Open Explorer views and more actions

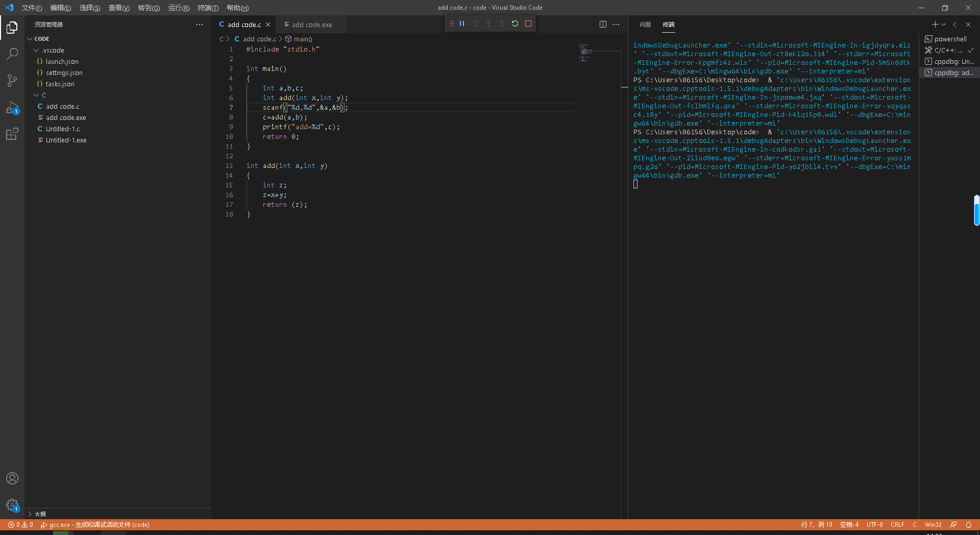pyautogui.click(x=200, y=25)
